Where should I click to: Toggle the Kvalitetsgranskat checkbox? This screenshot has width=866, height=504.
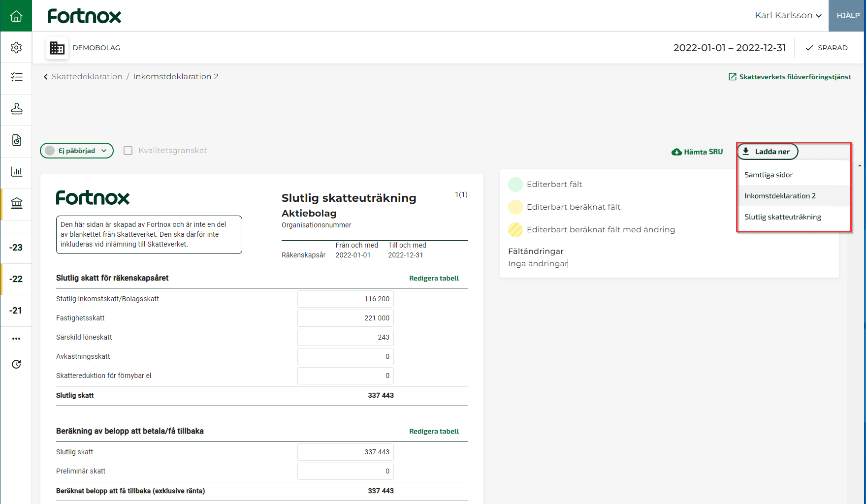click(x=128, y=151)
